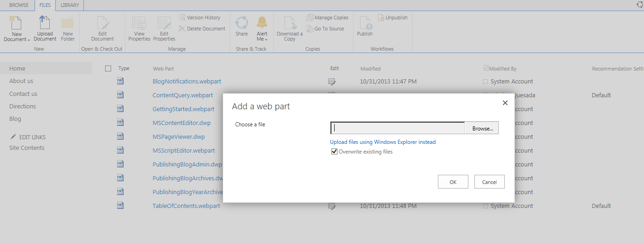Switch to the LIBRARY ribbon tab
The width and height of the screenshot is (644, 243).
pyautogui.click(x=70, y=5)
